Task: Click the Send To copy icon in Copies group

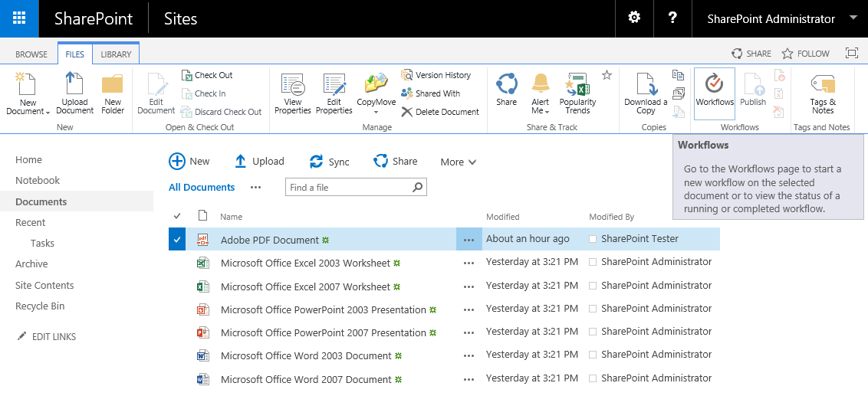Action: coord(678,74)
